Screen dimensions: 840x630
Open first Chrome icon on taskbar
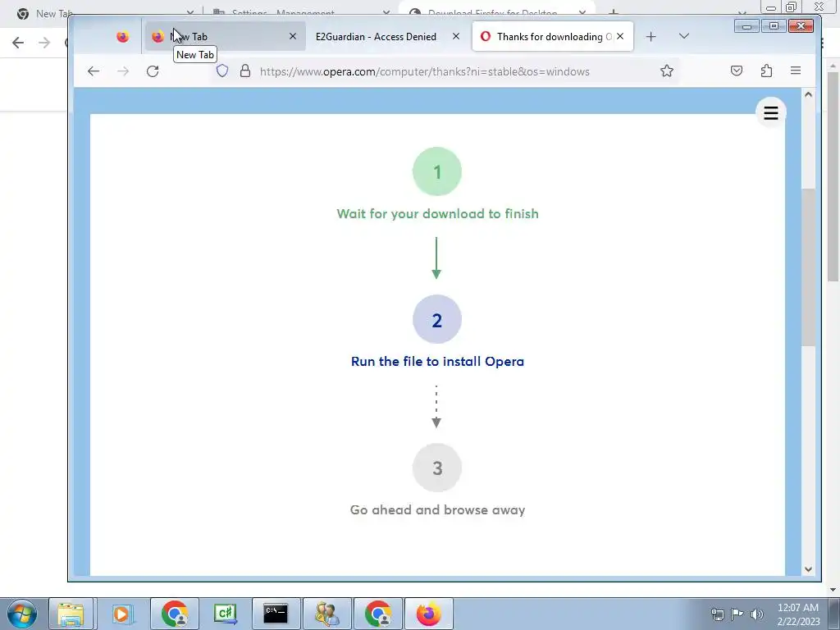click(x=175, y=614)
